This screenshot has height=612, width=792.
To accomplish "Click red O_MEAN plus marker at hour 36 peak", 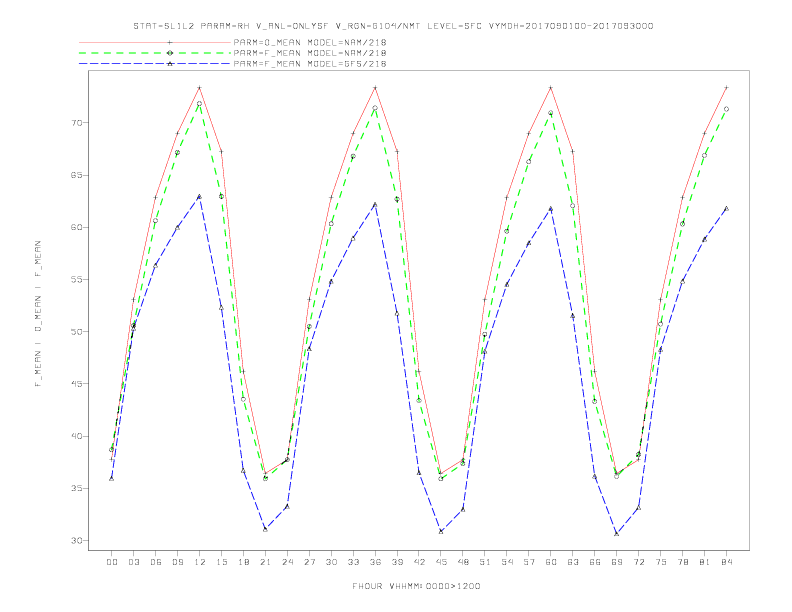I will point(375,88).
